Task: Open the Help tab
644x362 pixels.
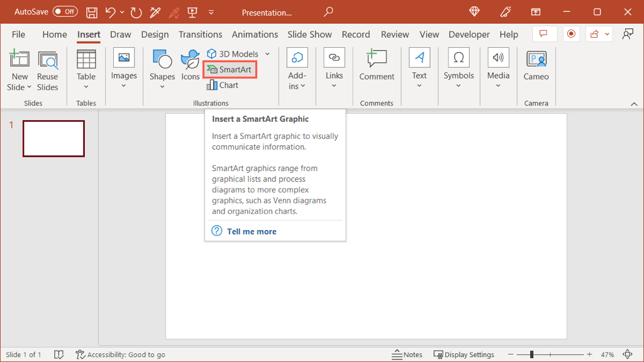Action: [508, 35]
